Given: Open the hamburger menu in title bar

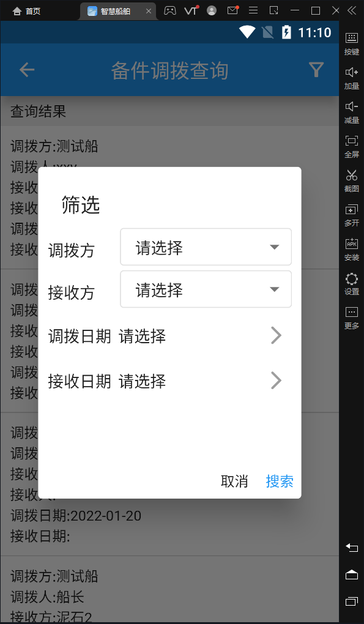Looking at the screenshot, I should (x=253, y=11).
